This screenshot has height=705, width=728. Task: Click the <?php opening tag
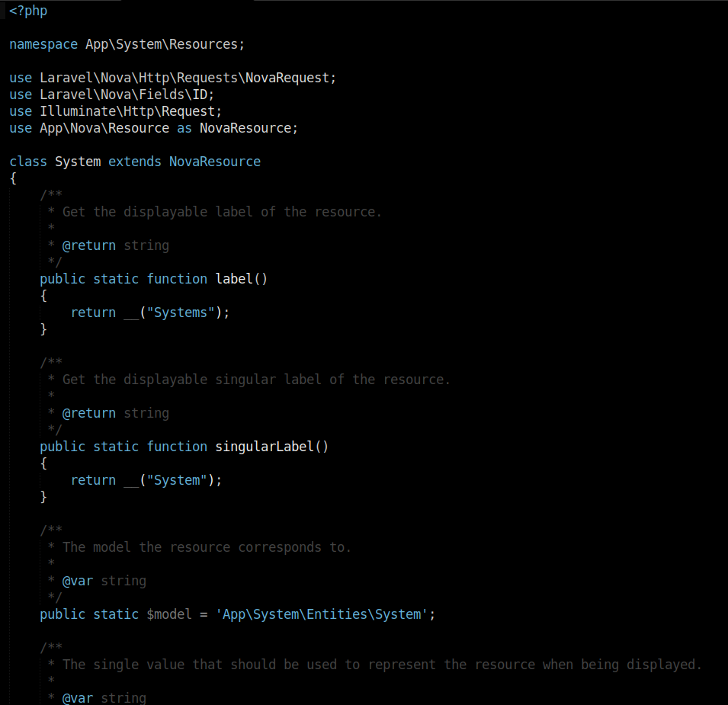[27, 10]
